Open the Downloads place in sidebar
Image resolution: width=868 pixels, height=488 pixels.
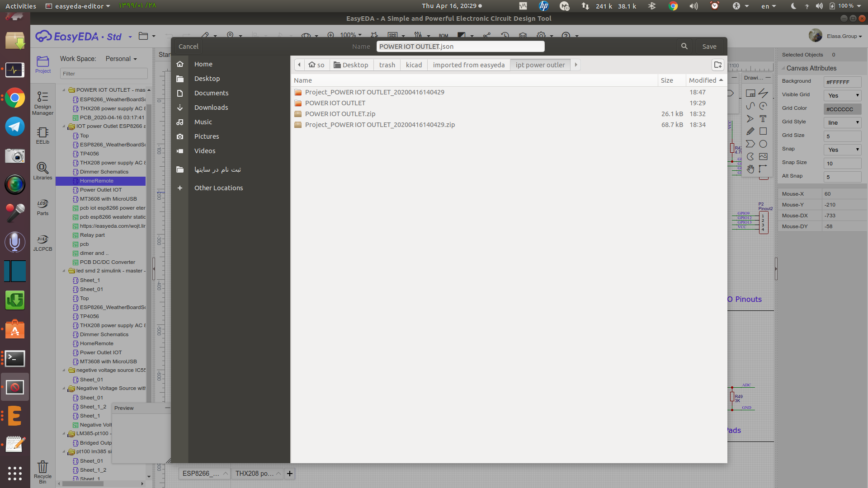tap(211, 107)
